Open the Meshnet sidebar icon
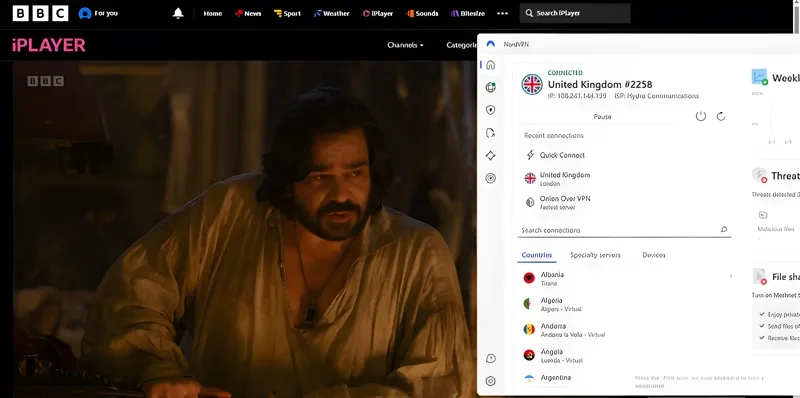The width and height of the screenshot is (800, 398). tap(490, 155)
